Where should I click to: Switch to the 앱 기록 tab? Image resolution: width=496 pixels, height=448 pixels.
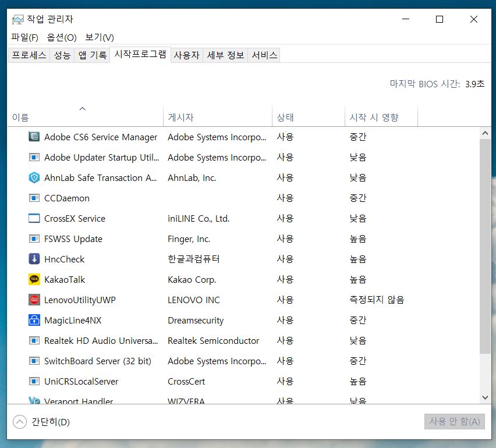[x=93, y=55]
